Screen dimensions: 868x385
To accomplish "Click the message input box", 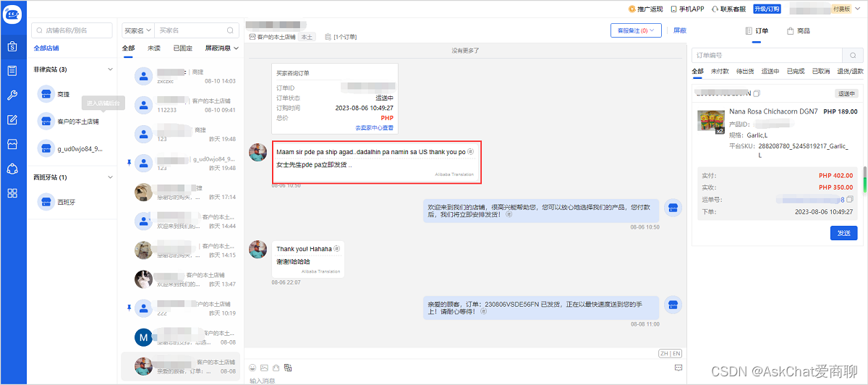I will [463, 380].
